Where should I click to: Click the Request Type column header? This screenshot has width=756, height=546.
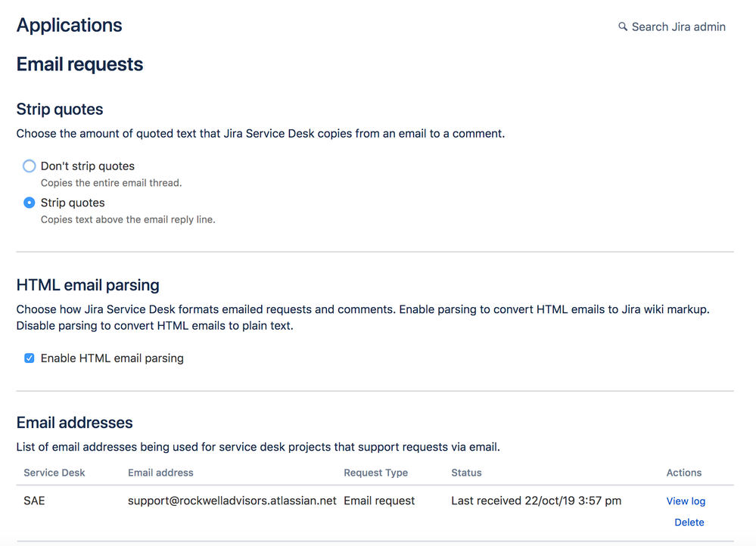[x=375, y=473]
